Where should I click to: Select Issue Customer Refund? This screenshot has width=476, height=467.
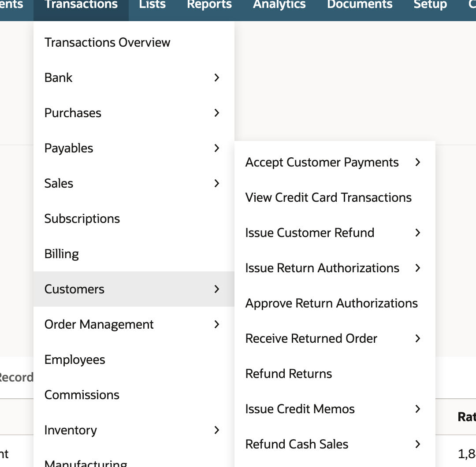(x=335, y=233)
